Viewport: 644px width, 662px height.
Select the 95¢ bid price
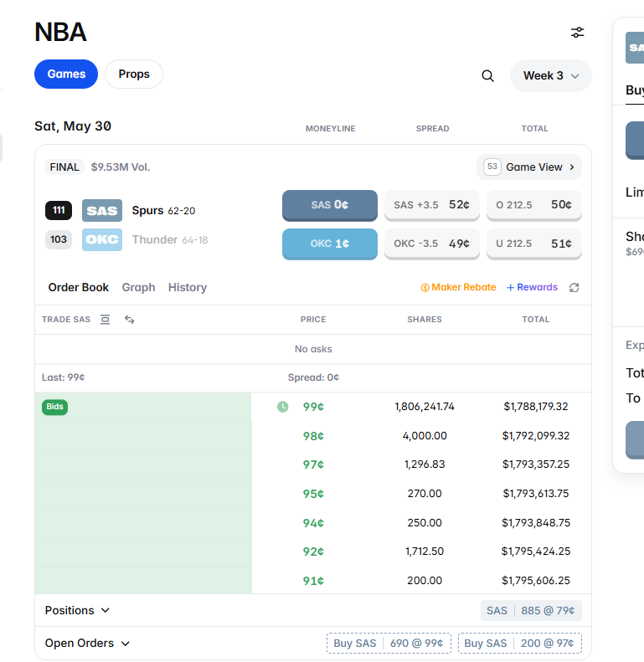point(313,494)
